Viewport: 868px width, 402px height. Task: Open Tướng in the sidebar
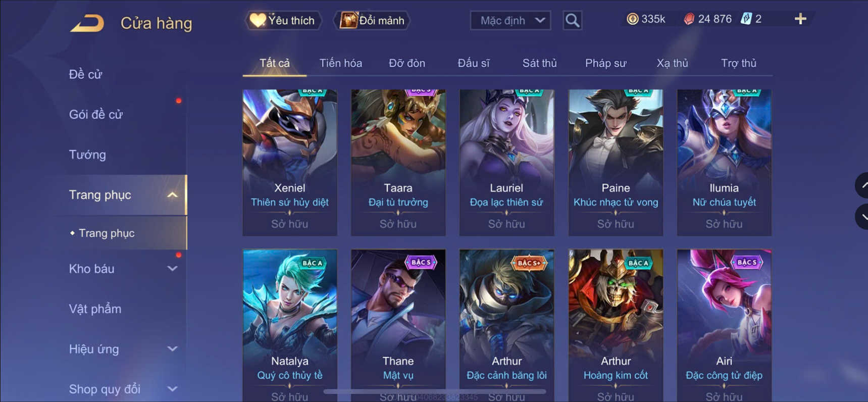click(x=87, y=155)
